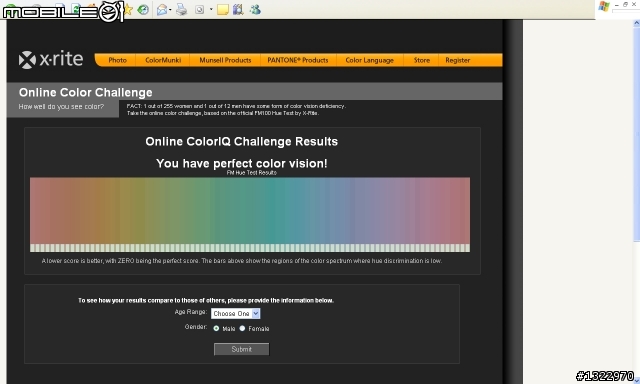The width and height of the screenshot is (640, 384).
Task: Click the 'FACT: 1 out of 255 women' text
Action: point(236,106)
